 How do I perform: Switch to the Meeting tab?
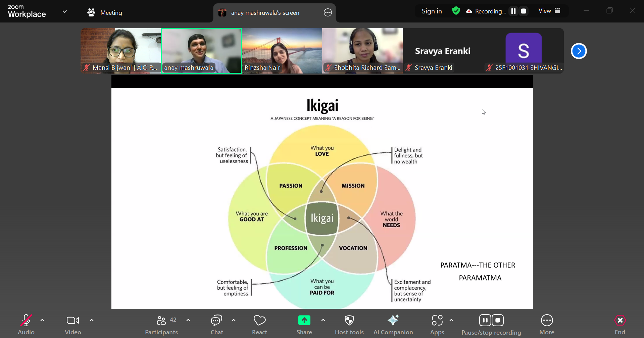105,13
